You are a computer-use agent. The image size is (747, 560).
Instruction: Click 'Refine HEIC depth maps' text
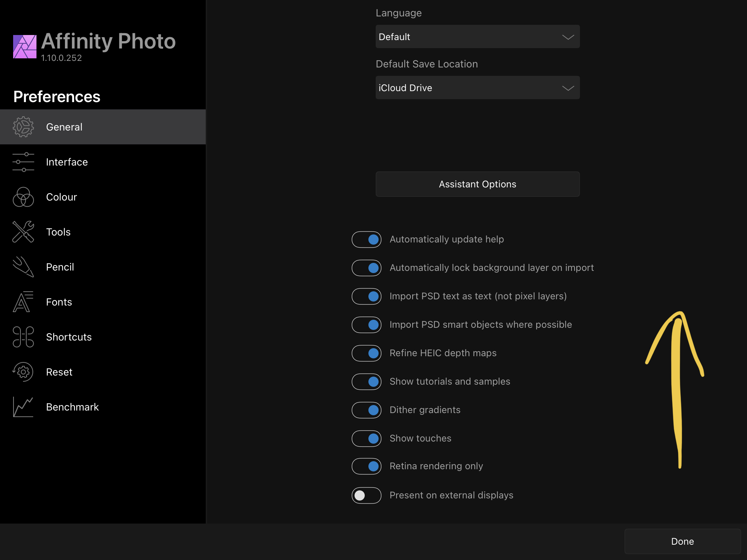pos(443,353)
